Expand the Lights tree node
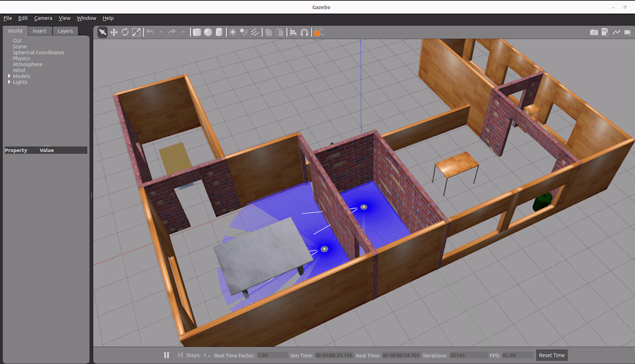Image resolution: width=635 pixels, height=364 pixels. coord(9,82)
